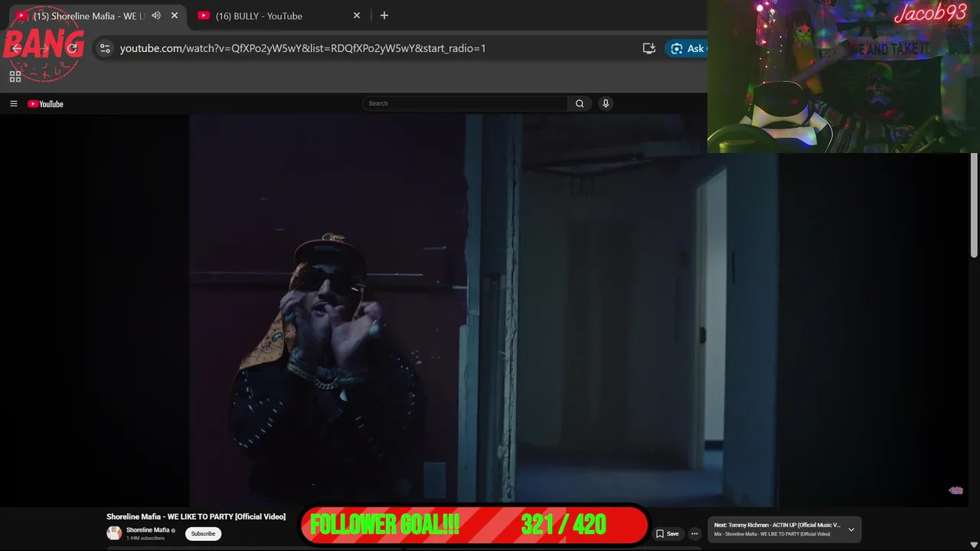980x551 pixels.
Task: Click the video player to pause playback
Action: coord(484,310)
